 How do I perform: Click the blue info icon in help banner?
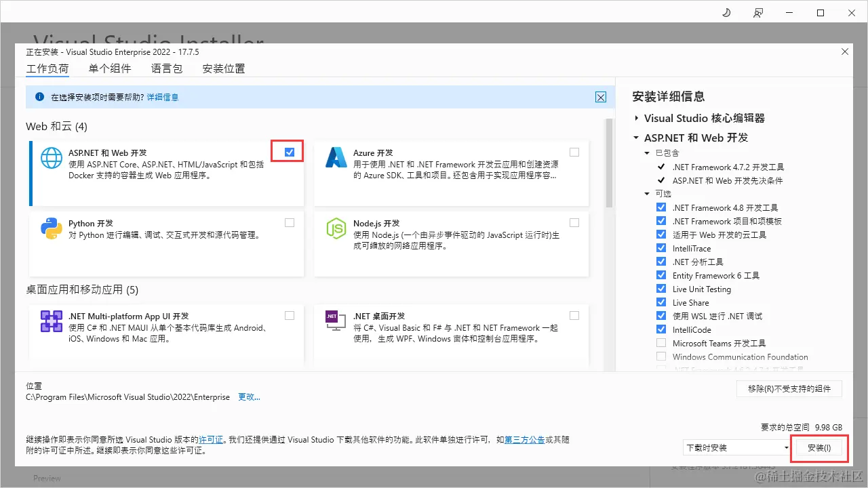click(40, 97)
